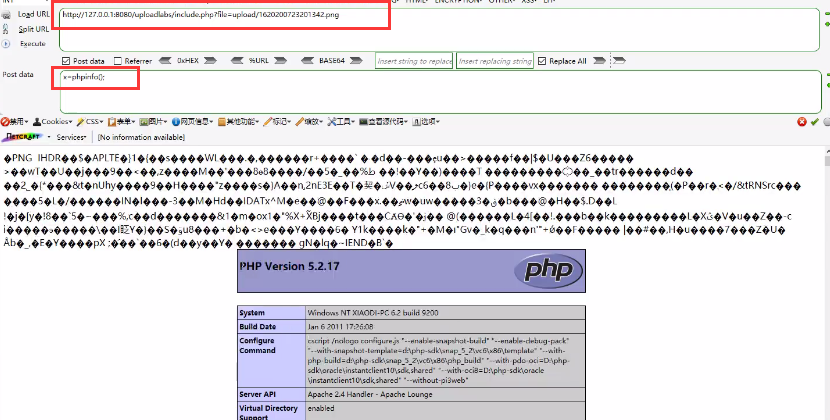Open the 表单 forms menu
The width and height of the screenshot is (830, 420).
click(125, 122)
